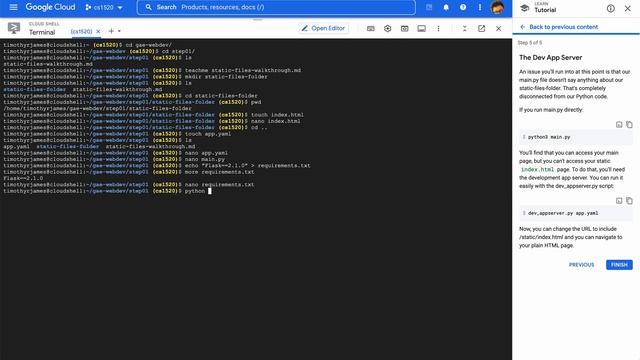This screenshot has height=360, width=640.
Task: Click the Step 5 of 5 label
Action: tap(530, 42)
